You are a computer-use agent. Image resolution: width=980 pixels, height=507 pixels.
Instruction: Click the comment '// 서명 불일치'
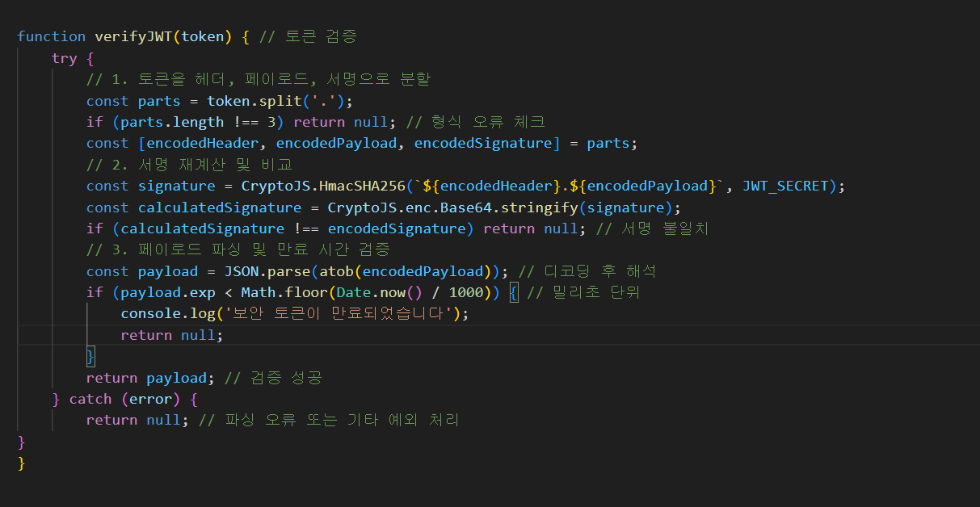651,228
